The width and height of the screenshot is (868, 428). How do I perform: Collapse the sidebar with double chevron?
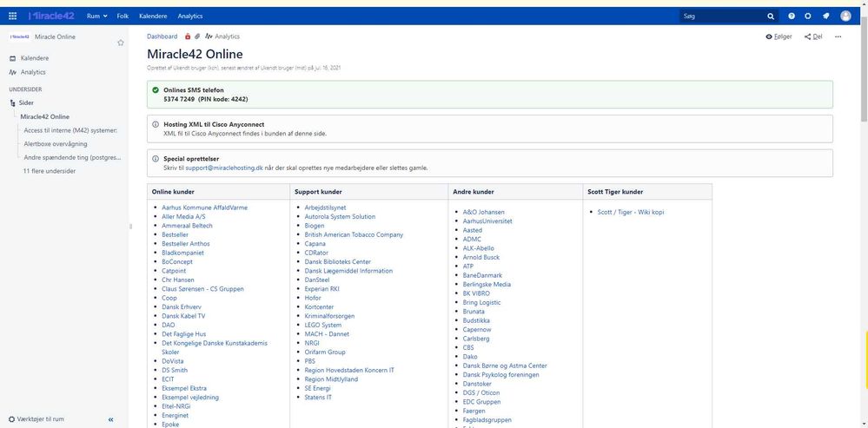coord(110,419)
